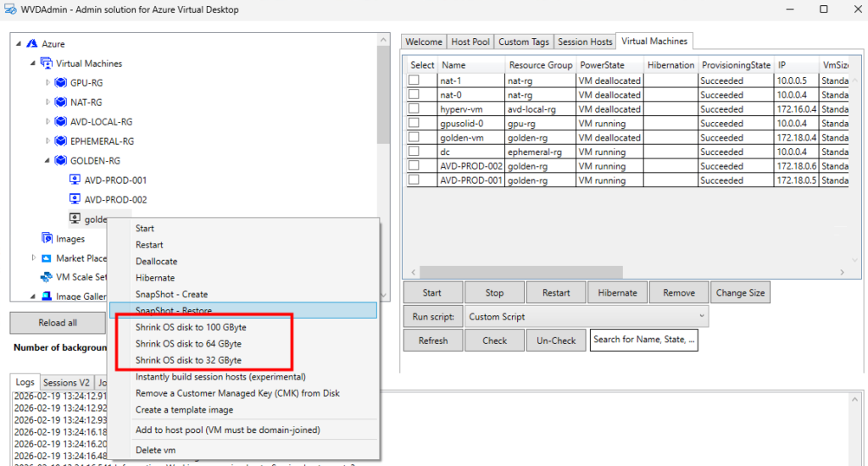Click the Azure logo icon in tree
This screenshot has height=466, width=868.
[x=32, y=44]
